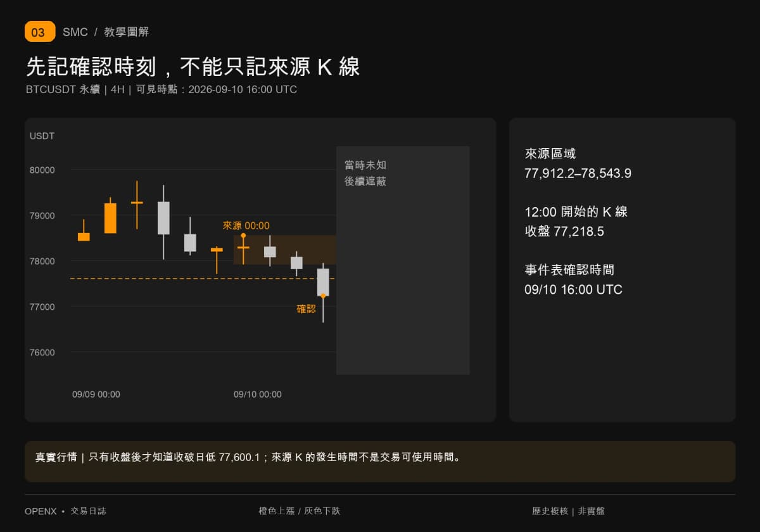Click the value 77,912.2–78,543.9
The width and height of the screenshot is (760, 532).
click(578, 174)
